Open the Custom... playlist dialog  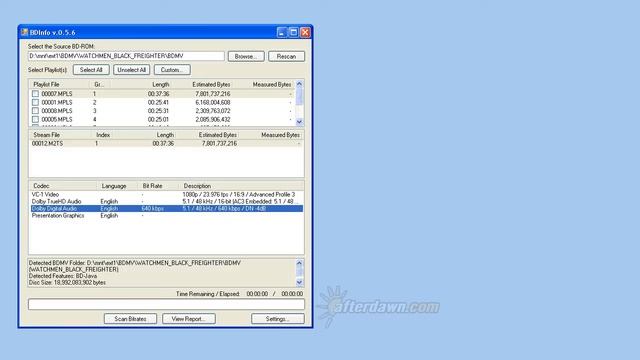(x=172, y=70)
